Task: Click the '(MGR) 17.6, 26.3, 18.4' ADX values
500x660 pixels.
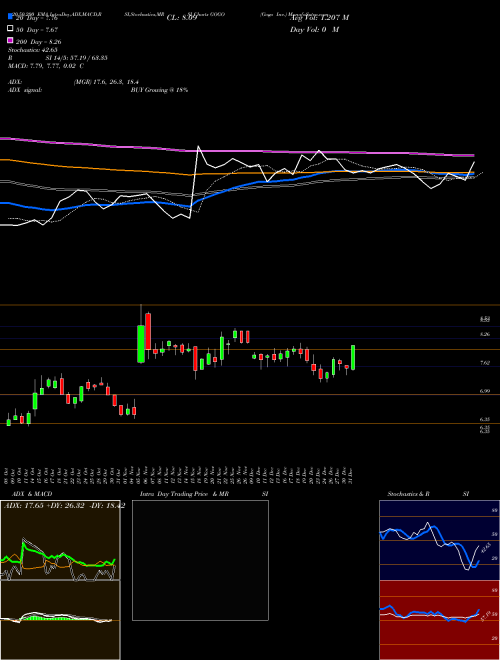Action: coord(106,82)
